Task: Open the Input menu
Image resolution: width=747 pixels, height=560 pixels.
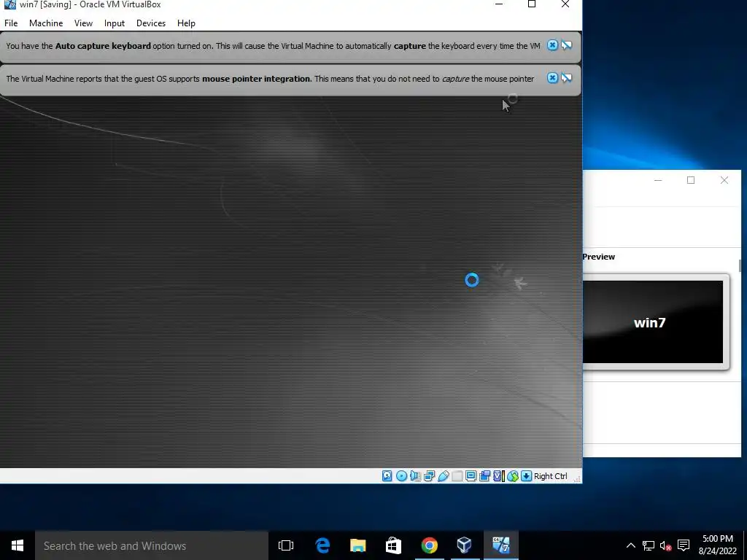Action: [115, 23]
